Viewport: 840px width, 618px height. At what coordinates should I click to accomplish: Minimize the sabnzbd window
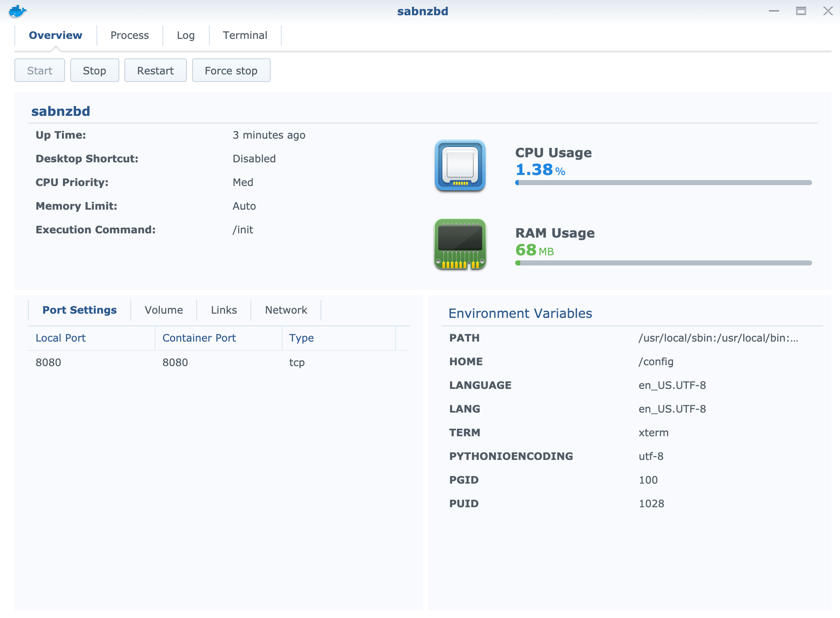pyautogui.click(x=774, y=11)
